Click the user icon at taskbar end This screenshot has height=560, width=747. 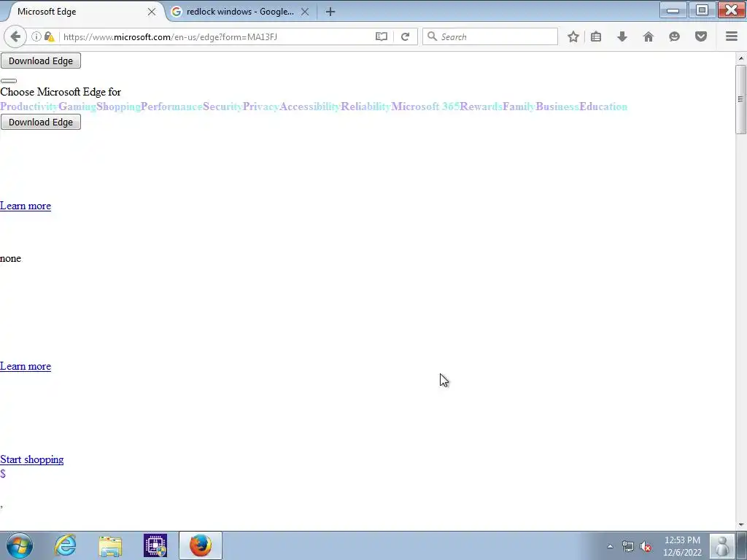click(x=722, y=545)
